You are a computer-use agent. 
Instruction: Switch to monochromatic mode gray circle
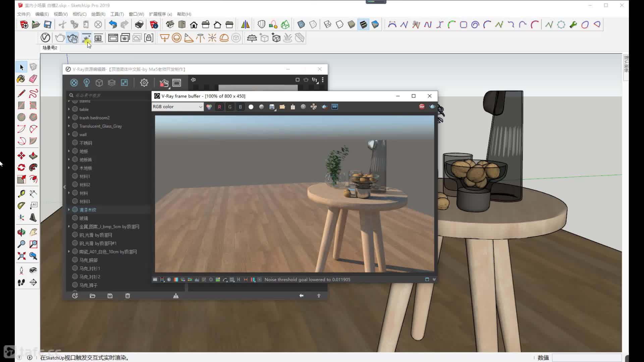tap(261, 107)
